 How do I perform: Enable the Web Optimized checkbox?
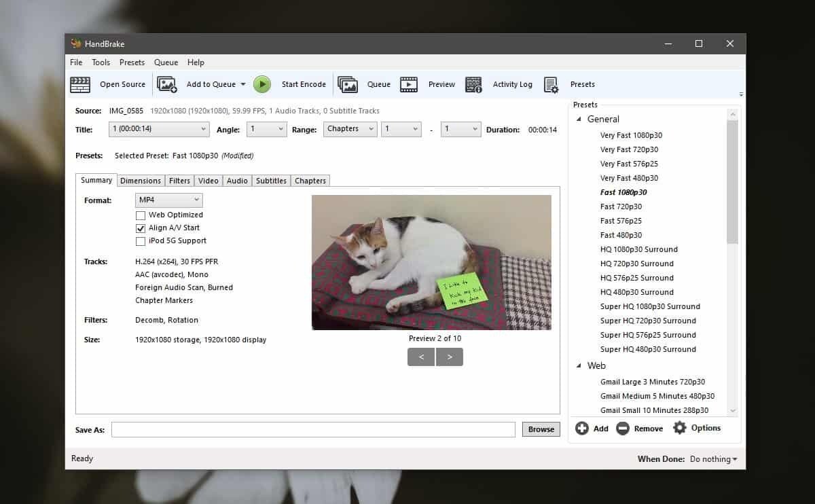coord(141,215)
